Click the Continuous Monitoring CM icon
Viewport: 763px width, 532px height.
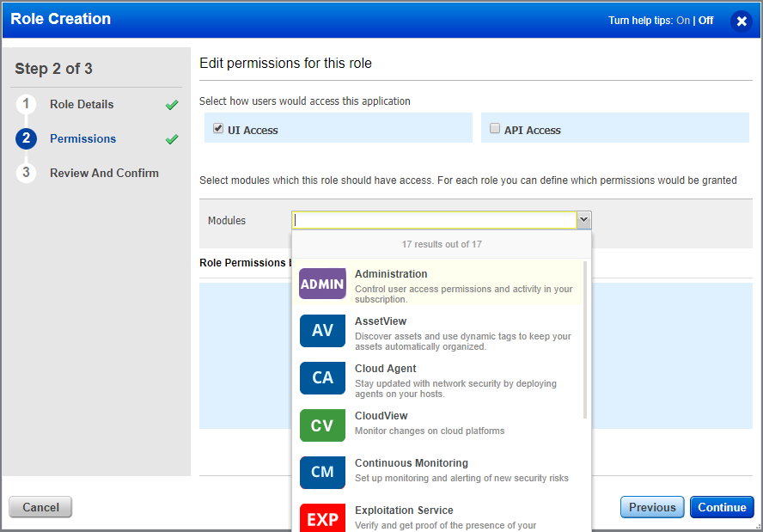point(322,472)
